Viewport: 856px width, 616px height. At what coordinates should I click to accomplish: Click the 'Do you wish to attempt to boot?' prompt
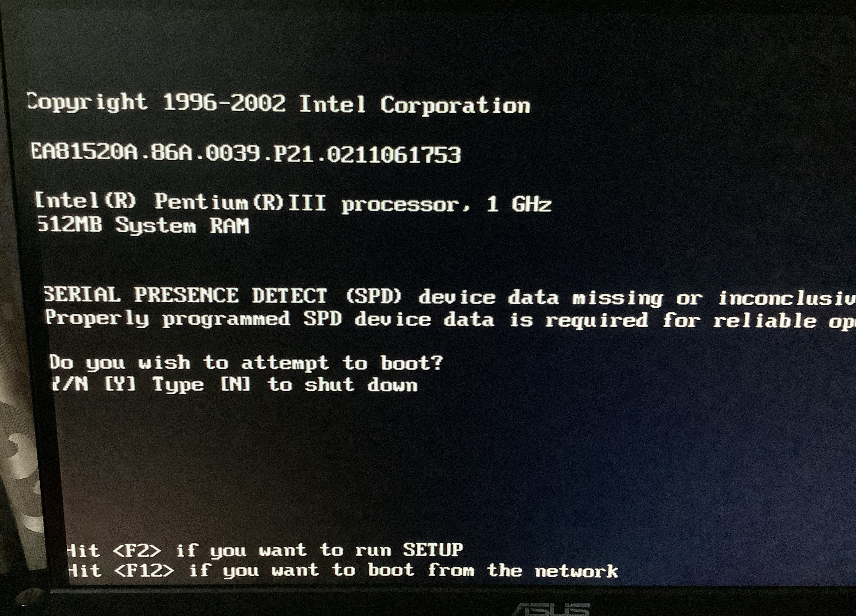(x=246, y=363)
